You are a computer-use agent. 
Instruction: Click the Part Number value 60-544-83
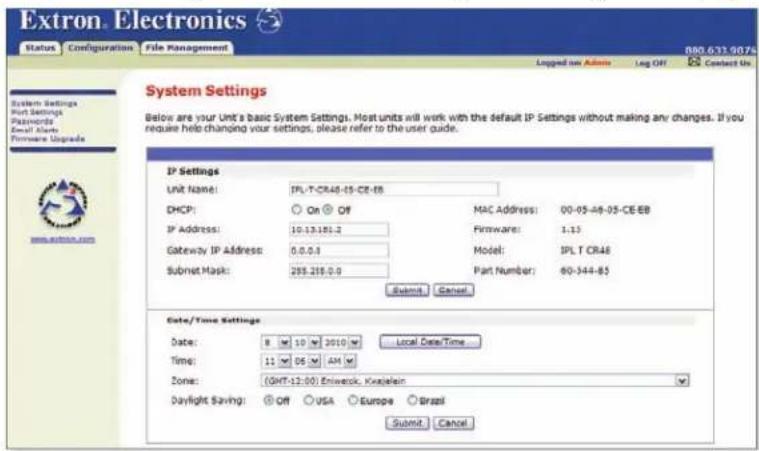584,271
